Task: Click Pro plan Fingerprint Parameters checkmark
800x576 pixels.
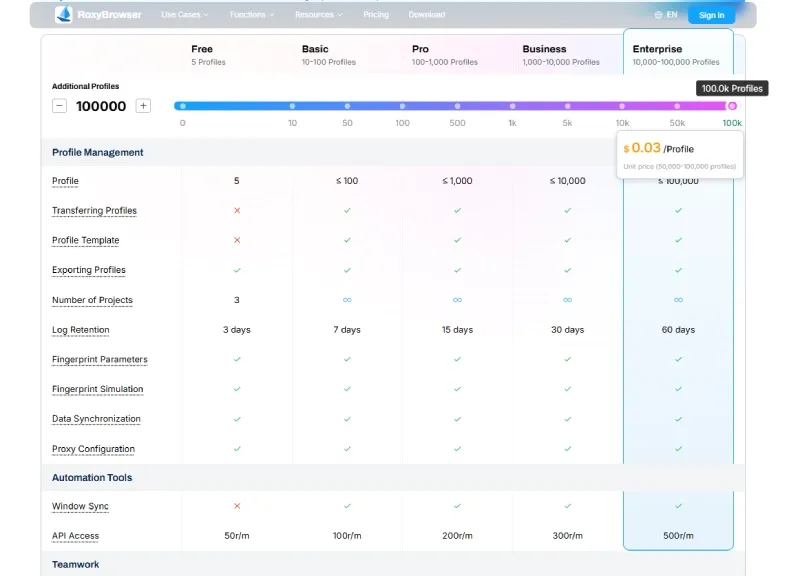Action: [457, 359]
